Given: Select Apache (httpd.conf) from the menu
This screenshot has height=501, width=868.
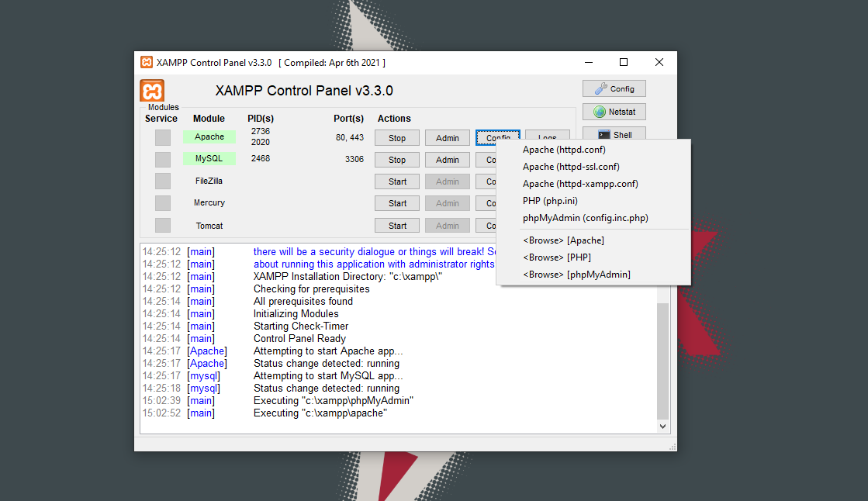Looking at the screenshot, I should pos(564,150).
